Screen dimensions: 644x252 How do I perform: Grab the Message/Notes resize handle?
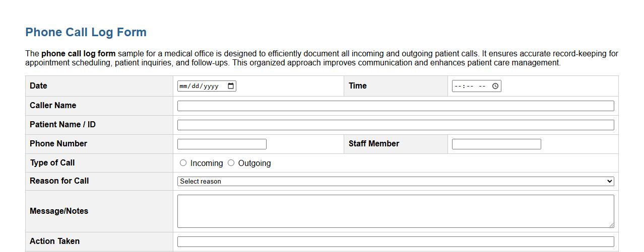pyautogui.click(x=611, y=225)
